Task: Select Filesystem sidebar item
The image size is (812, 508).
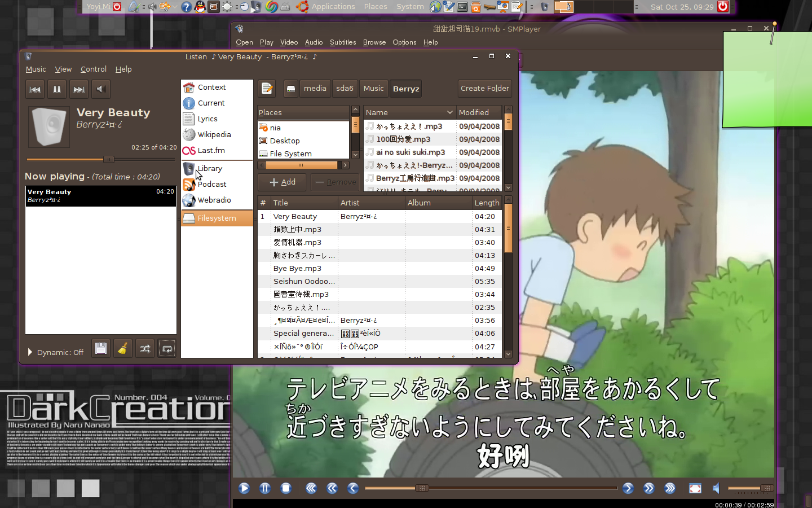Action: click(x=217, y=218)
